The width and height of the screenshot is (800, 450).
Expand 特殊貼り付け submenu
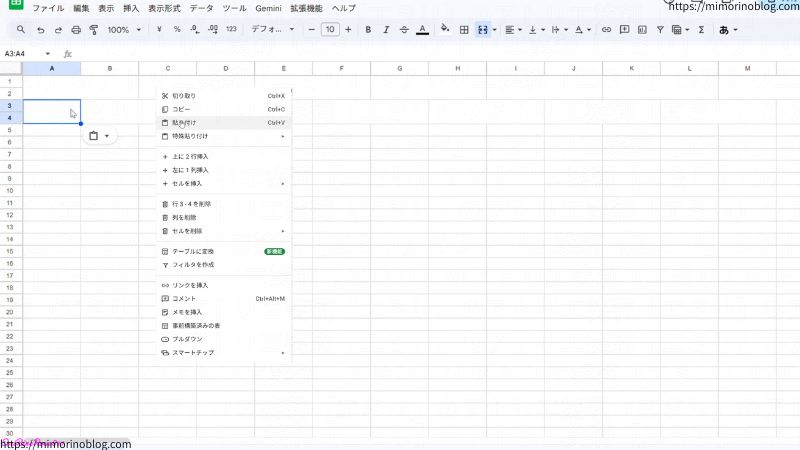(223, 136)
